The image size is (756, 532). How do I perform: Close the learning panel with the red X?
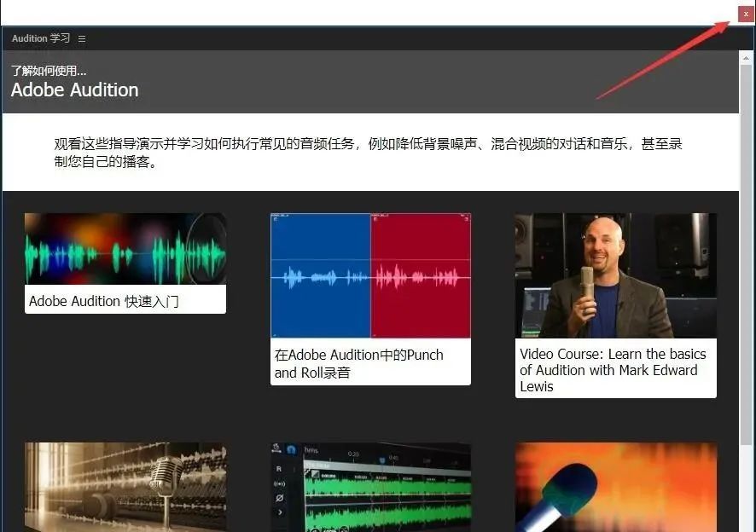pyautogui.click(x=746, y=14)
